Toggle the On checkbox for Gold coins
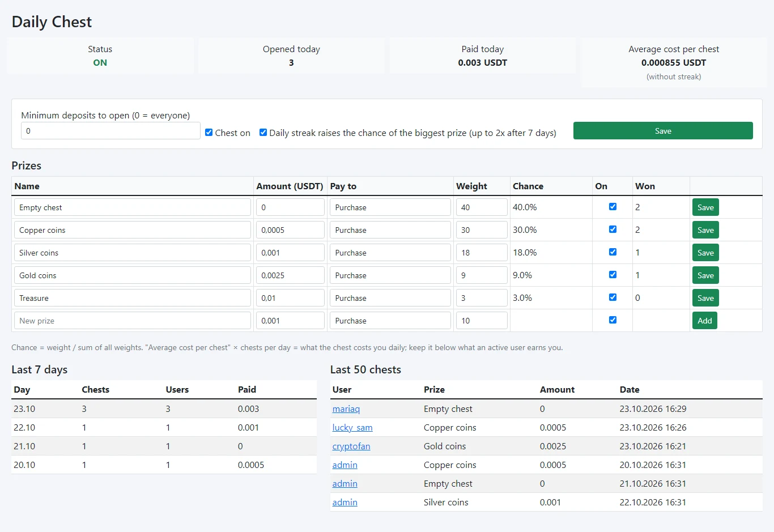The height and width of the screenshot is (532, 774). coord(613,275)
